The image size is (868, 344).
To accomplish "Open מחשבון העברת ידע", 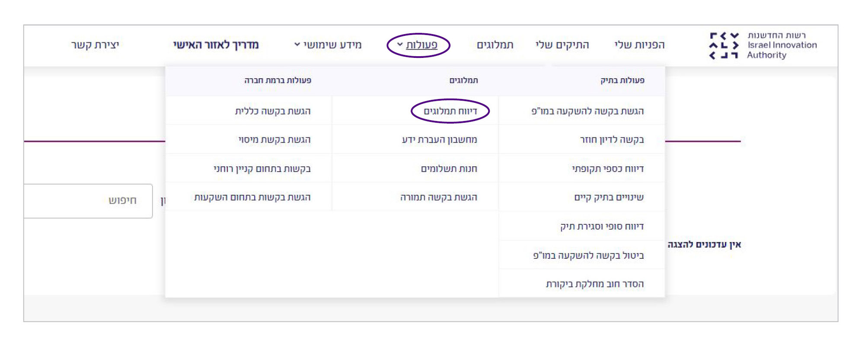I will pos(439,140).
